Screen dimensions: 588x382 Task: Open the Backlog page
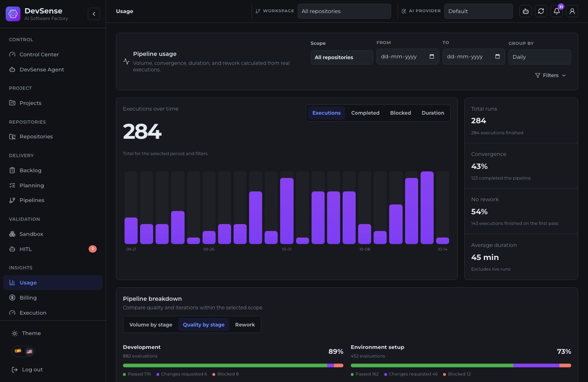(x=53, y=170)
